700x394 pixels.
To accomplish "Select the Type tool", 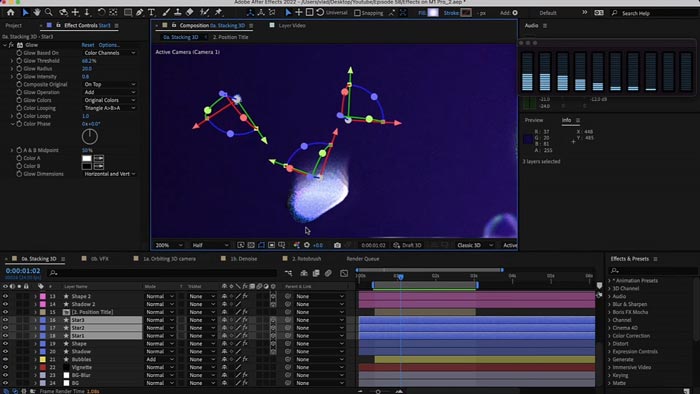I will pos(151,12).
